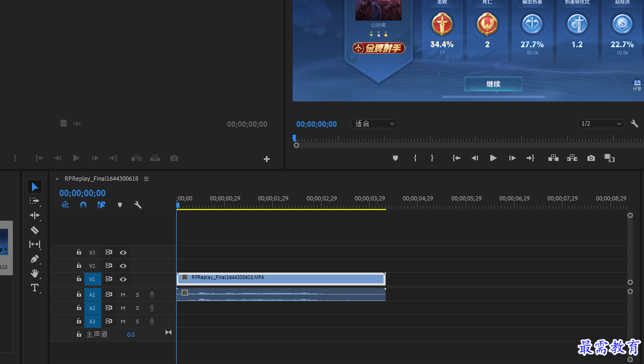Lock the 主声道 master track
This screenshot has height=364, width=644.
click(x=79, y=334)
